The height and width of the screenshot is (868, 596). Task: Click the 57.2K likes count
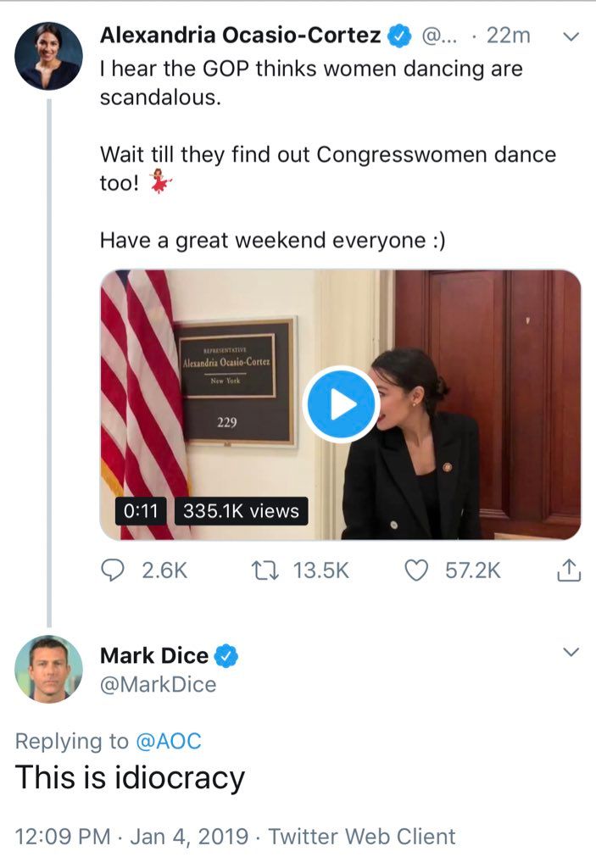tap(472, 571)
